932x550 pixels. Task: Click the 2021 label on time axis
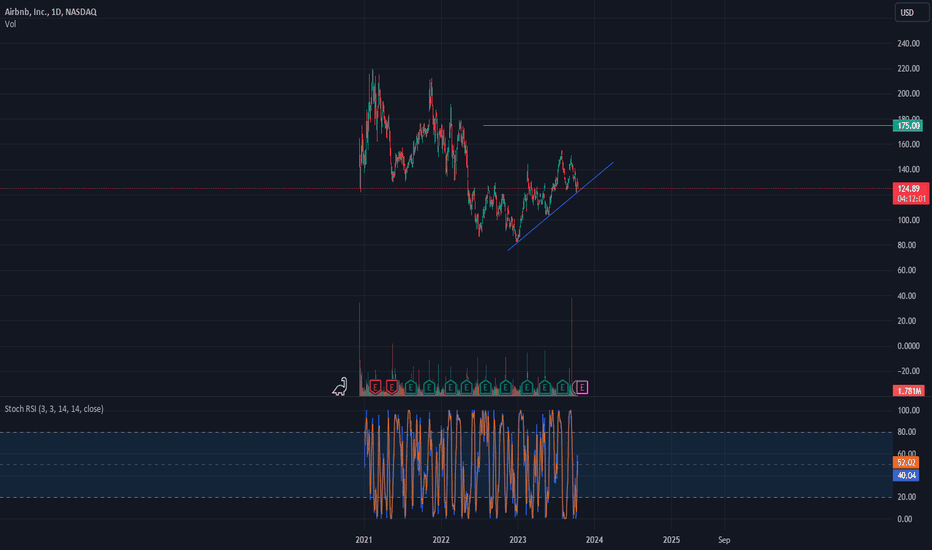(x=364, y=540)
